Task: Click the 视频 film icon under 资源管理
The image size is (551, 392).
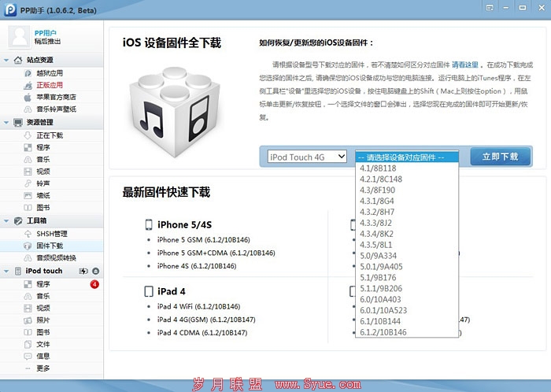Action: pyautogui.click(x=28, y=172)
